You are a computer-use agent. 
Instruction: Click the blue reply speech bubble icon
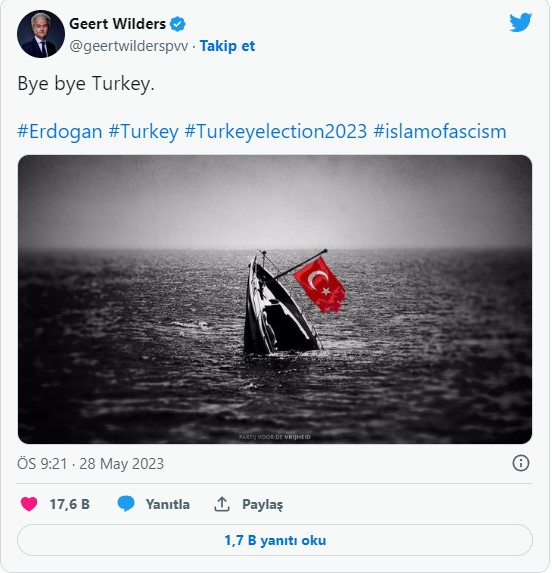126,504
